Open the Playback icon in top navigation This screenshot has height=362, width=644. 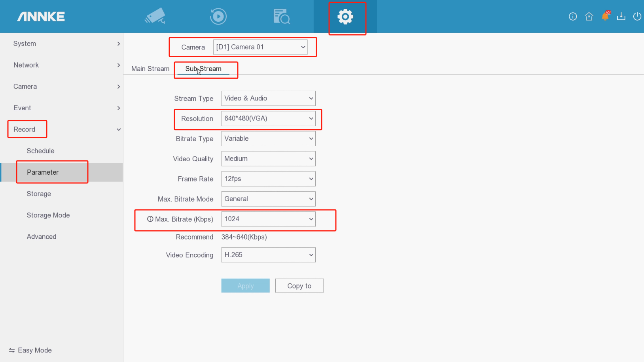pos(218,16)
